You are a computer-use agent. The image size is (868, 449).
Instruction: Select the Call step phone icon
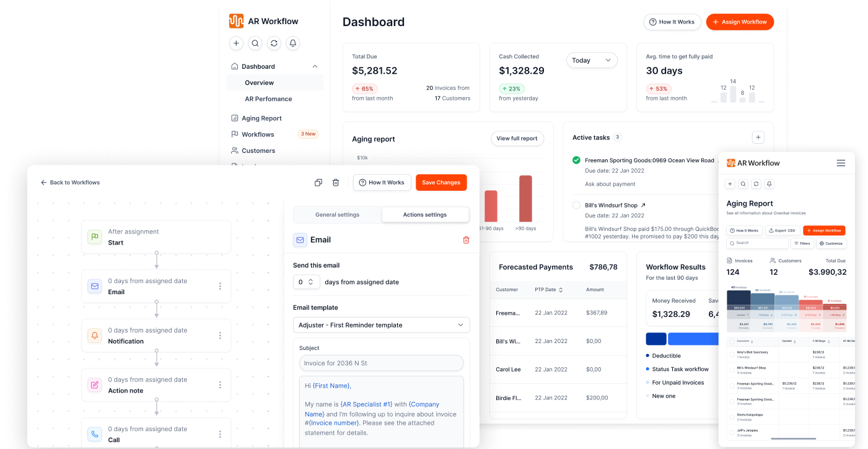point(95,434)
